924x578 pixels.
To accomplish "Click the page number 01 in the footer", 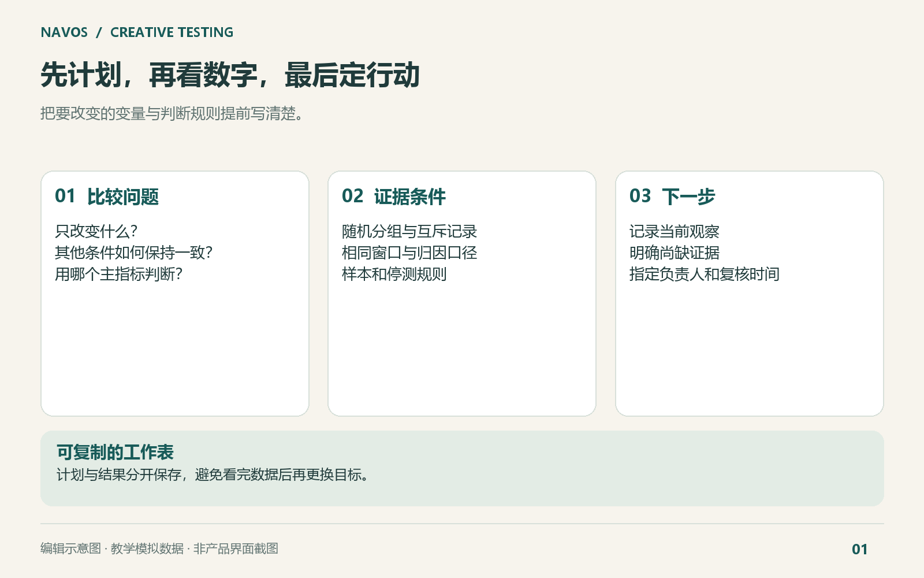I will (x=860, y=549).
